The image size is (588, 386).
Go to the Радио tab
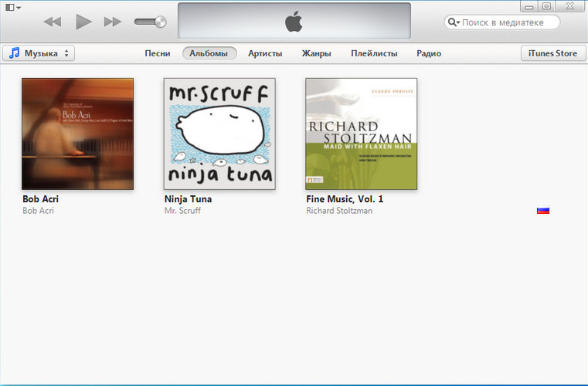tap(429, 53)
